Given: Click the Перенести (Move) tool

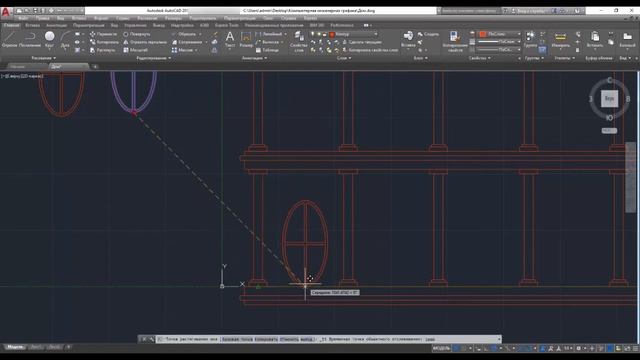Looking at the screenshot, I should point(103,34).
